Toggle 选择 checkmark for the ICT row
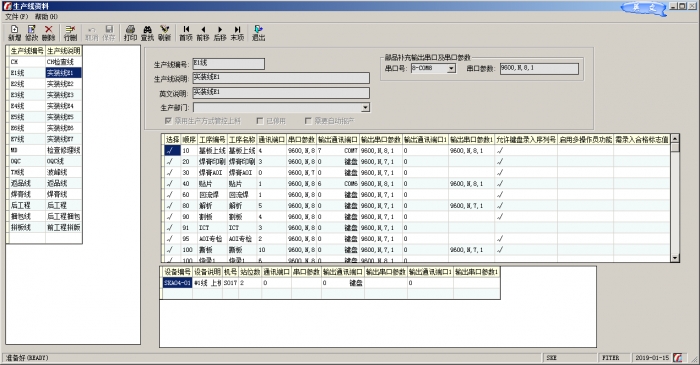The image size is (700, 365). point(172,228)
